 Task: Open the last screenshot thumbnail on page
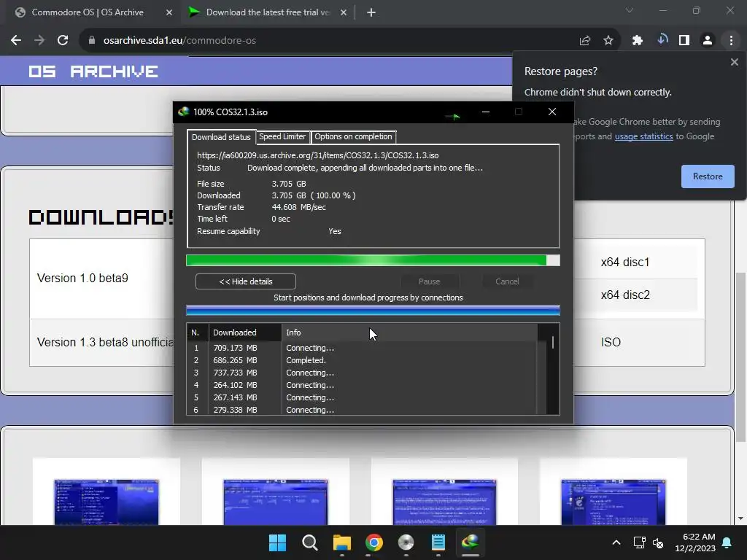(x=613, y=502)
